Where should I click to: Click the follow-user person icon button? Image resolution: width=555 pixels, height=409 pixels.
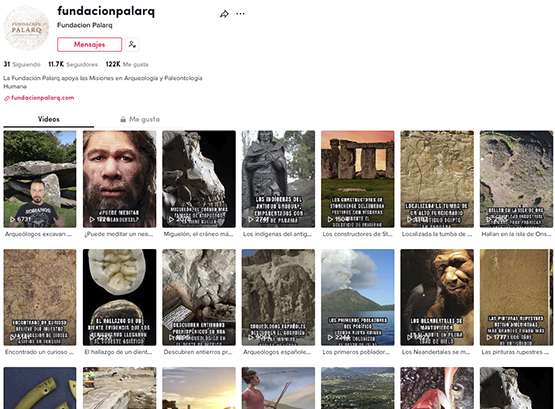pyautogui.click(x=132, y=45)
